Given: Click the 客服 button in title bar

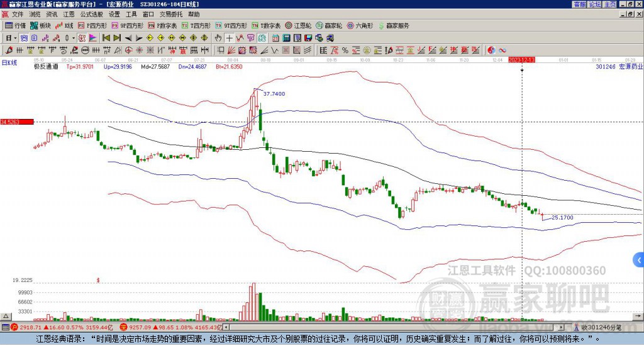Looking at the screenshot, I should (579, 4).
